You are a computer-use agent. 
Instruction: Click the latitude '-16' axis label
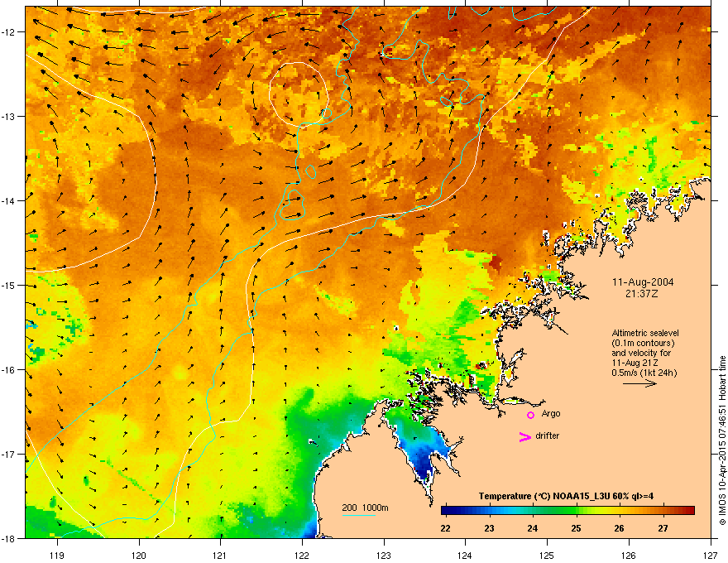coord(9,370)
